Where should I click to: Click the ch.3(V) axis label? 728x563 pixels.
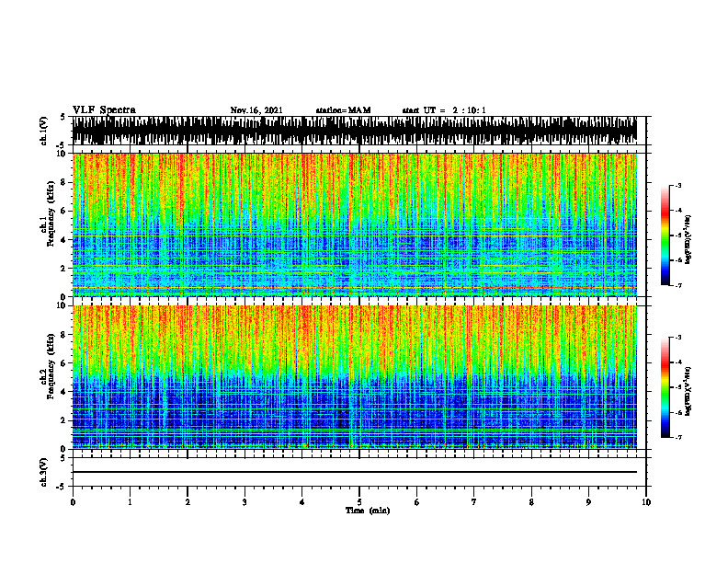point(43,472)
